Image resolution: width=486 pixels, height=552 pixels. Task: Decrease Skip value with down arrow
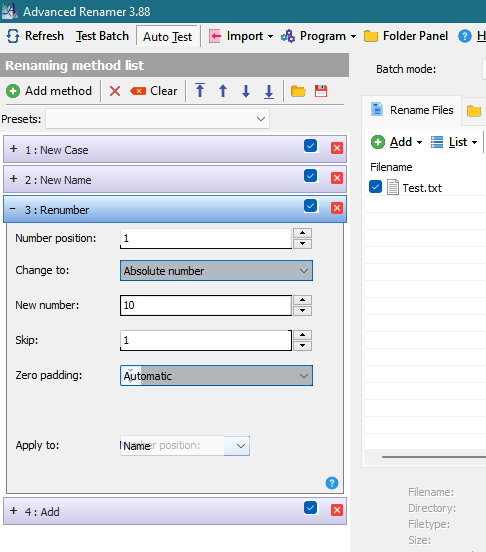[x=302, y=346]
